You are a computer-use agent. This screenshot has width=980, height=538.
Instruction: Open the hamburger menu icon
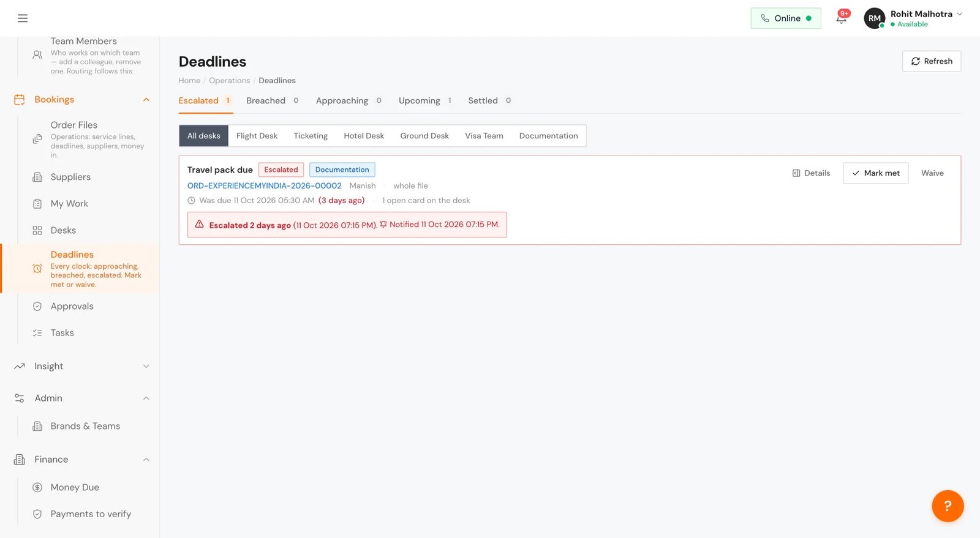(23, 18)
